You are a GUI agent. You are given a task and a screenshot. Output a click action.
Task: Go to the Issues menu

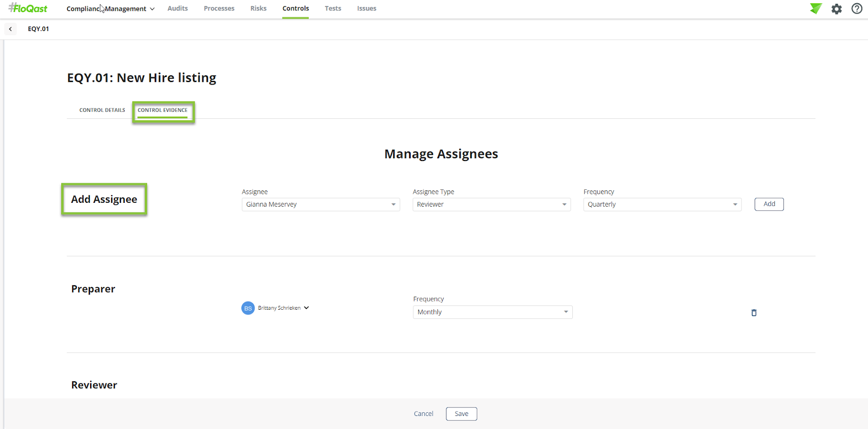click(367, 9)
